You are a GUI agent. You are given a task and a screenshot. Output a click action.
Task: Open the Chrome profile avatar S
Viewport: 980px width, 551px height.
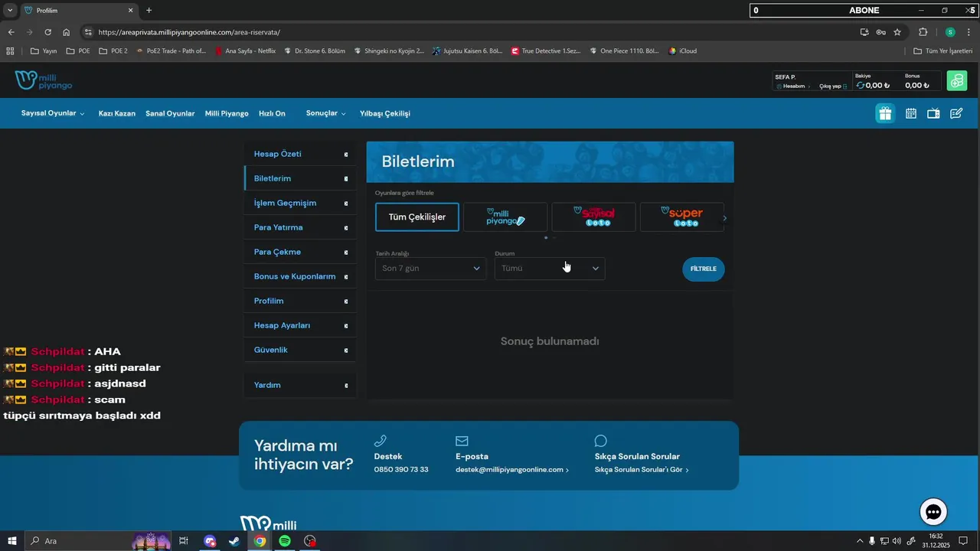(x=950, y=32)
